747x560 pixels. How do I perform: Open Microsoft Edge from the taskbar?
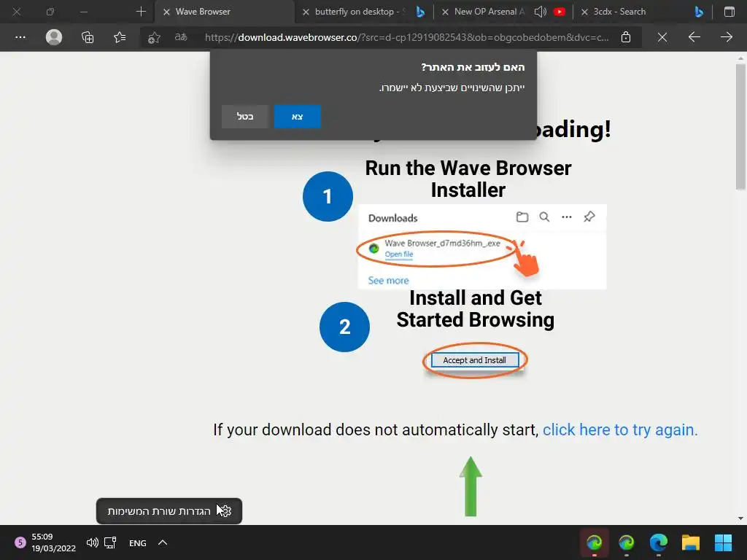[659, 542]
